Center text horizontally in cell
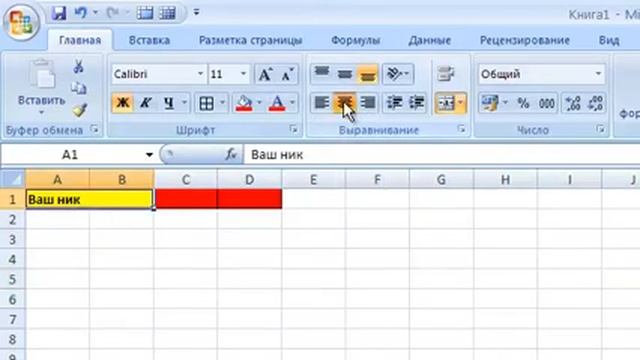The width and height of the screenshot is (640, 360). pos(344,102)
